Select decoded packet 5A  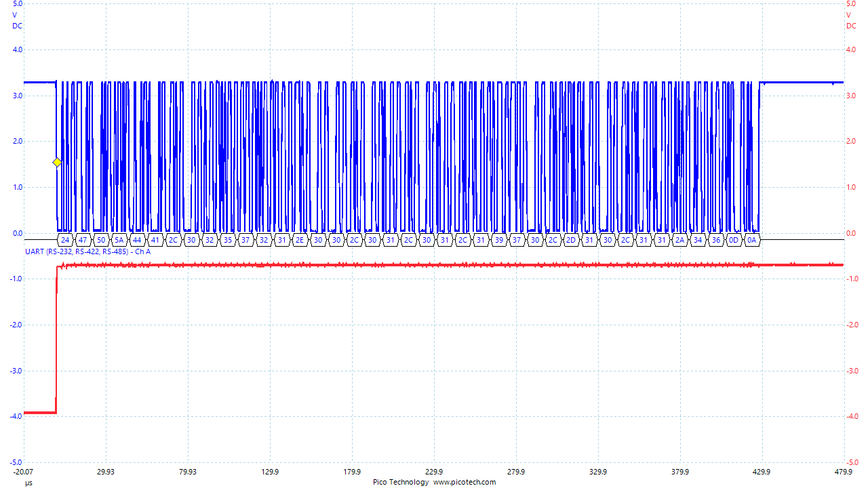[x=119, y=240]
